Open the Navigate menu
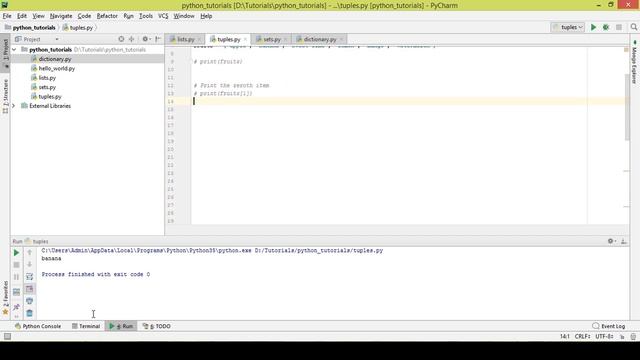This screenshot has height=360, width=640. coord(61,16)
